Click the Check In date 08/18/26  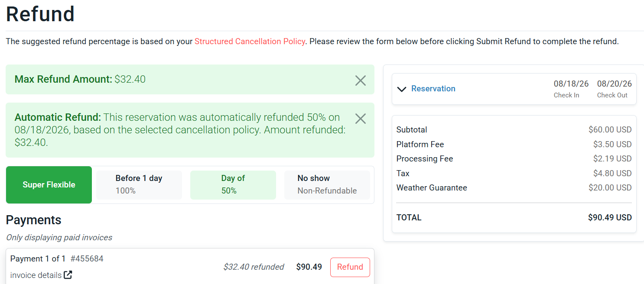(x=571, y=84)
